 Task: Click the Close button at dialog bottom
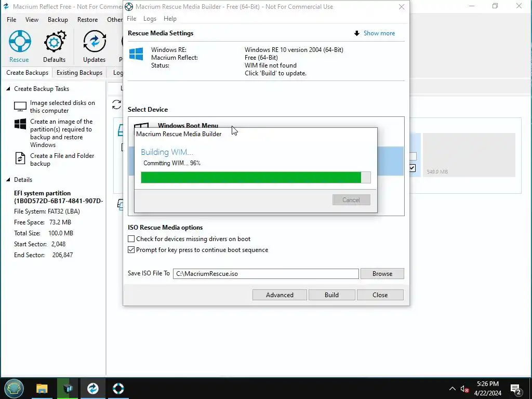tap(380, 295)
